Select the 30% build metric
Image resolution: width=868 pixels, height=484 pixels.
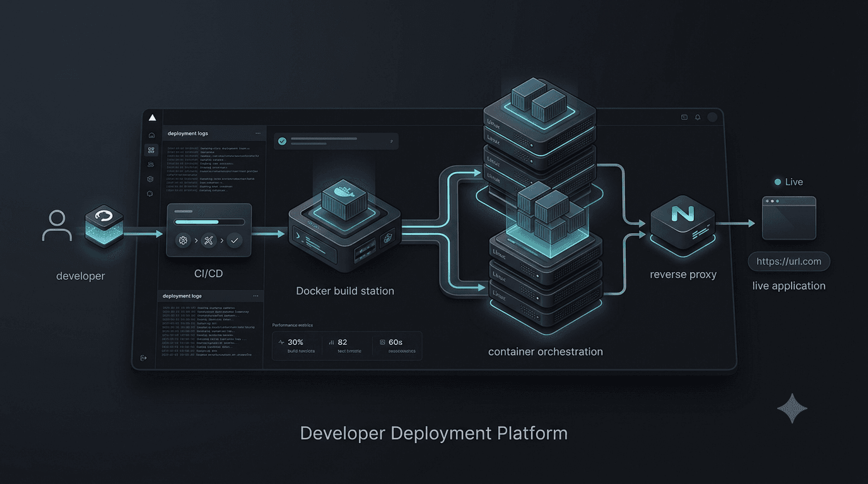[296, 345]
